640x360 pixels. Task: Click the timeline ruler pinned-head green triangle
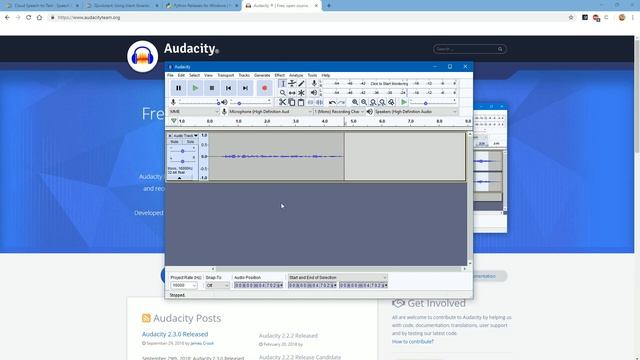pos(173,121)
